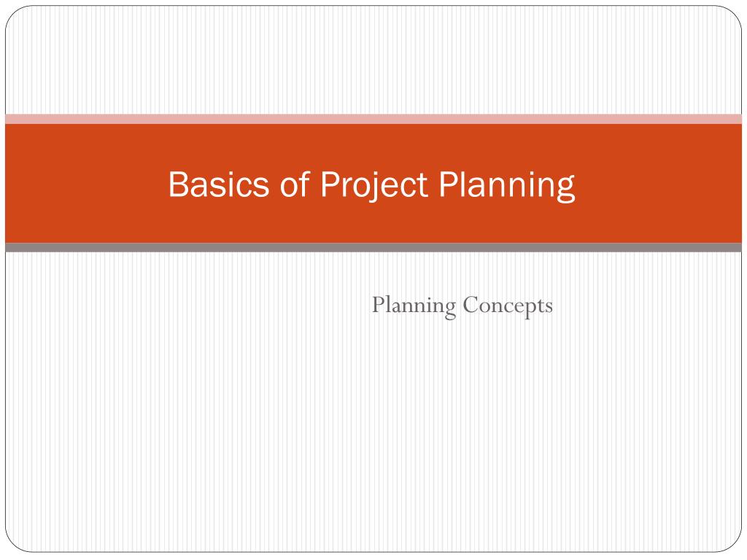Click the rounded top-right corner of slide
This screenshot has width=747, height=560.
[732, 15]
